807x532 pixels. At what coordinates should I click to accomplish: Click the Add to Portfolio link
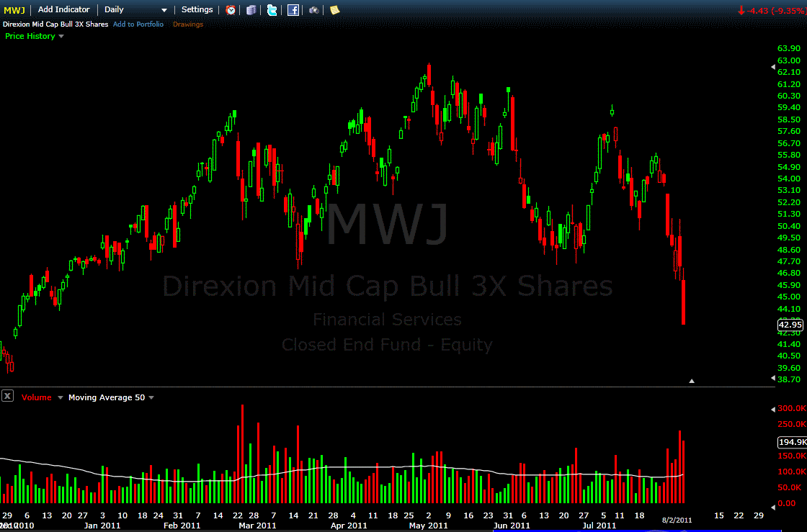pyautogui.click(x=138, y=24)
